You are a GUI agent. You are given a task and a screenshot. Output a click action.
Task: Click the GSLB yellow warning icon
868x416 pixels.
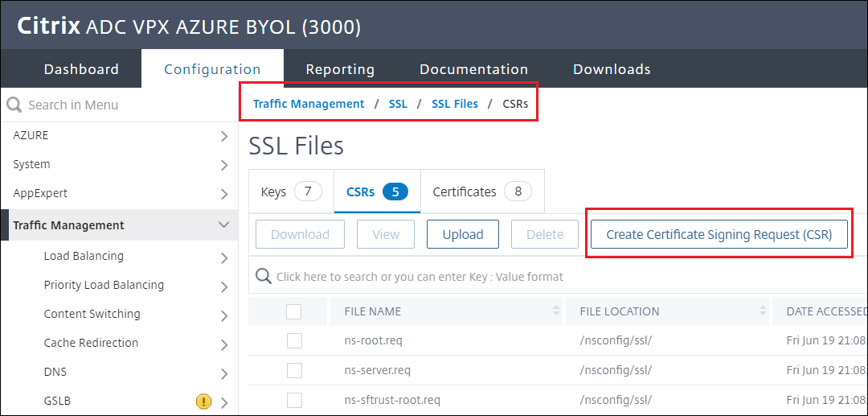(x=203, y=401)
